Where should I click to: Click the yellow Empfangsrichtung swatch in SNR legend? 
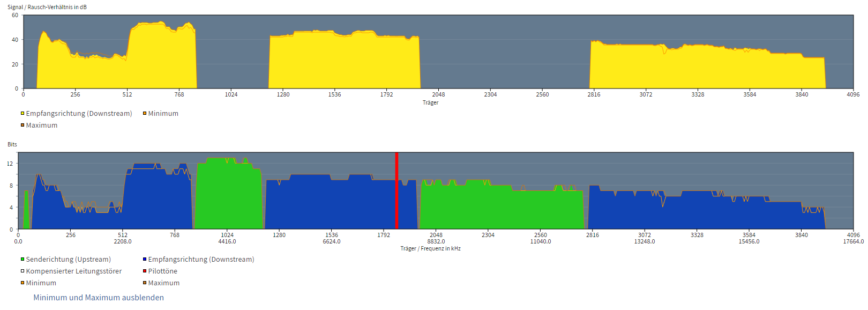point(23,113)
